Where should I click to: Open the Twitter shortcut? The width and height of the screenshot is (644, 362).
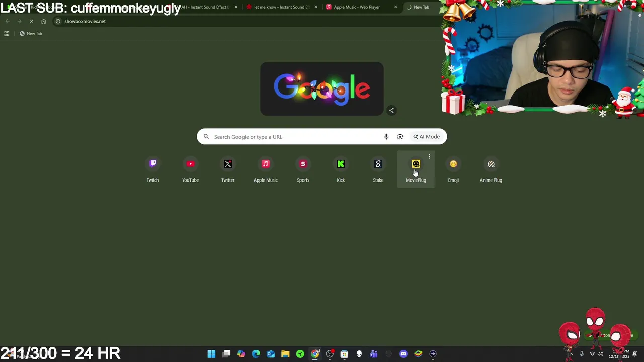(x=228, y=170)
